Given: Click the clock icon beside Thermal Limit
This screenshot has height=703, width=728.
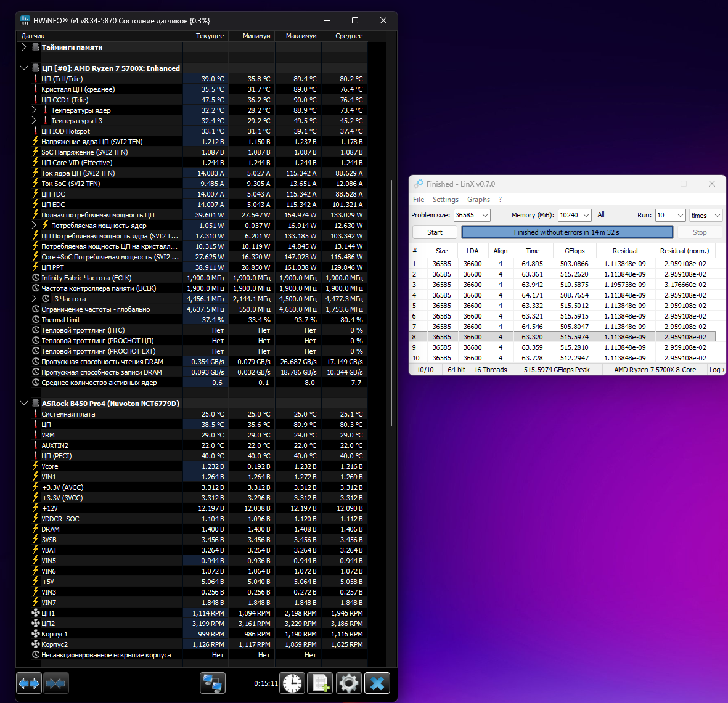Looking at the screenshot, I should pos(36,319).
